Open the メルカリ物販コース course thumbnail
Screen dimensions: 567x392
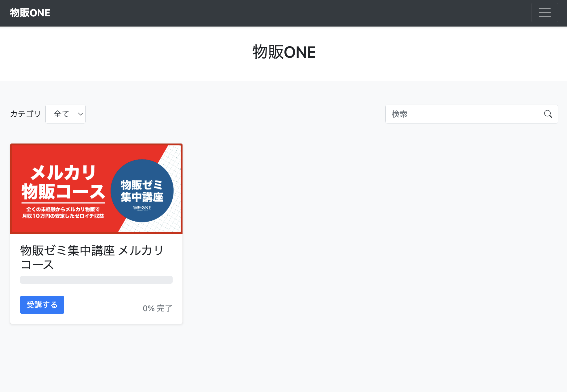coord(96,189)
